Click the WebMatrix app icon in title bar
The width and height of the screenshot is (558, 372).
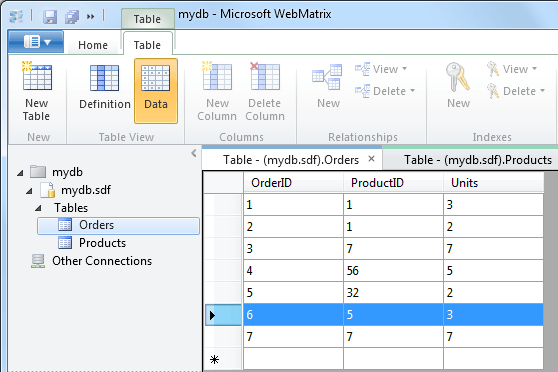coord(16,16)
